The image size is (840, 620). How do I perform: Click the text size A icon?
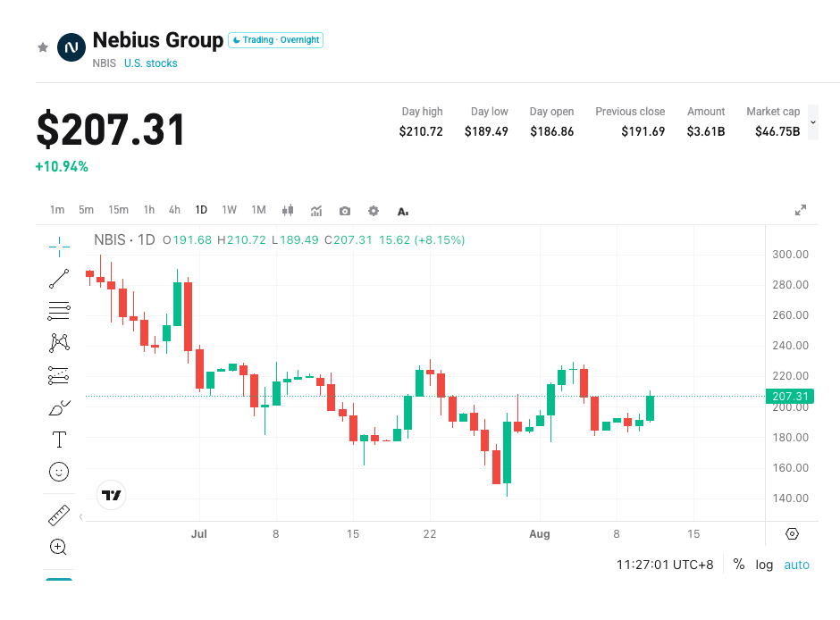coord(403,212)
